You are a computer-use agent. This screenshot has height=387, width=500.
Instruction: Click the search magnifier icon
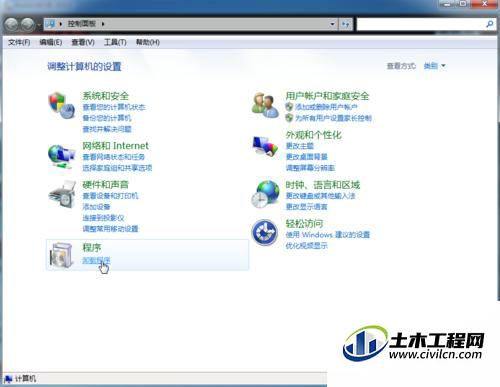click(x=490, y=24)
